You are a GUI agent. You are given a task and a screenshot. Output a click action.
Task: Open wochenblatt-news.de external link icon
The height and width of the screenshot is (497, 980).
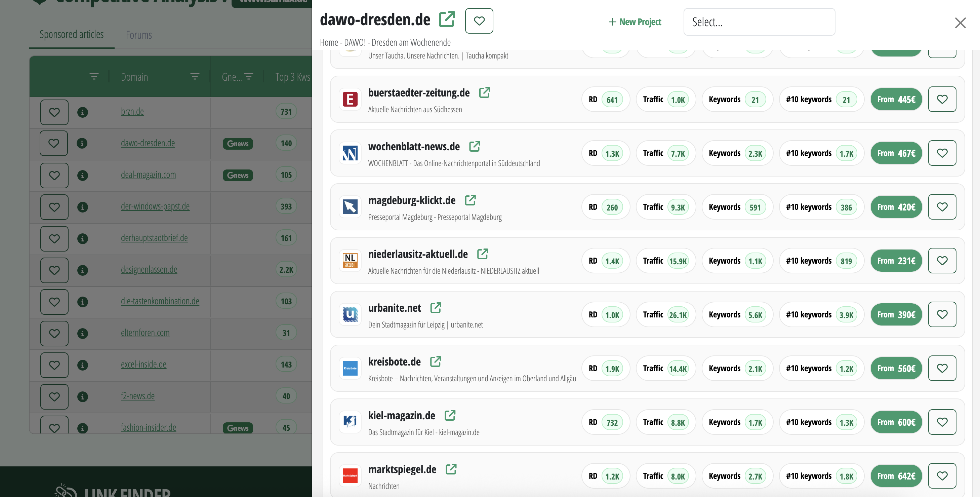[475, 146]
